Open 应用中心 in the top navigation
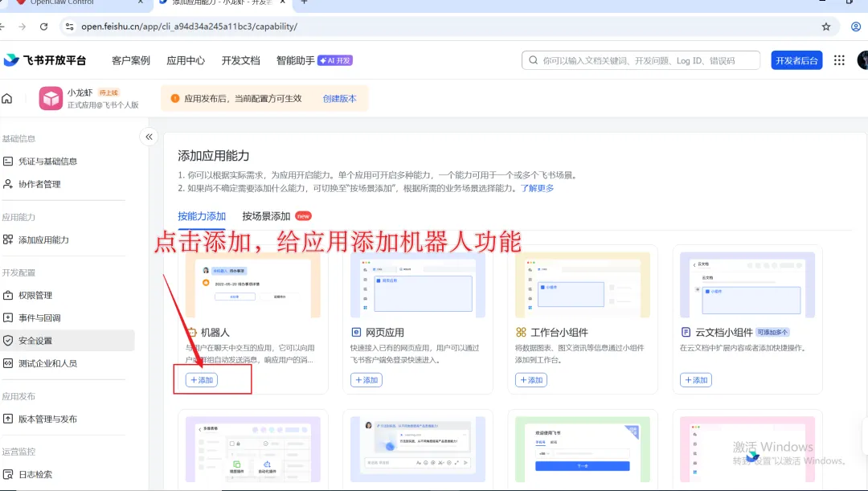The height and width of the screenshot is (491, 868). click(x=186, y=60)
